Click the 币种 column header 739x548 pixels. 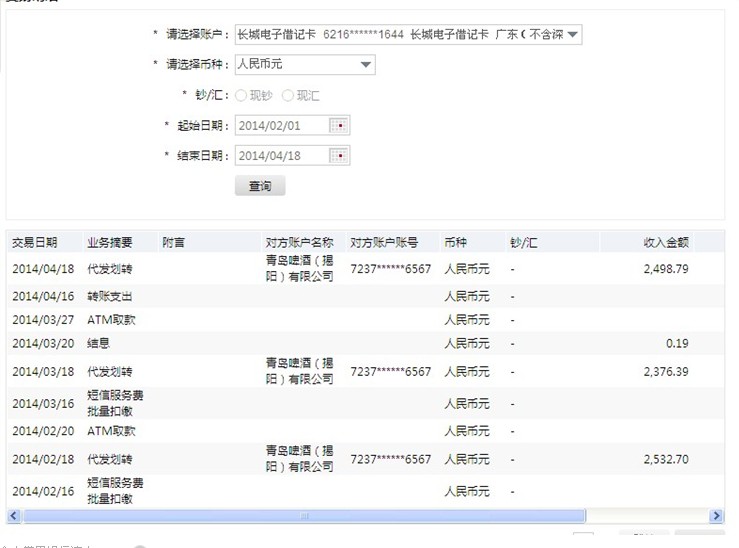pos(455,243)
